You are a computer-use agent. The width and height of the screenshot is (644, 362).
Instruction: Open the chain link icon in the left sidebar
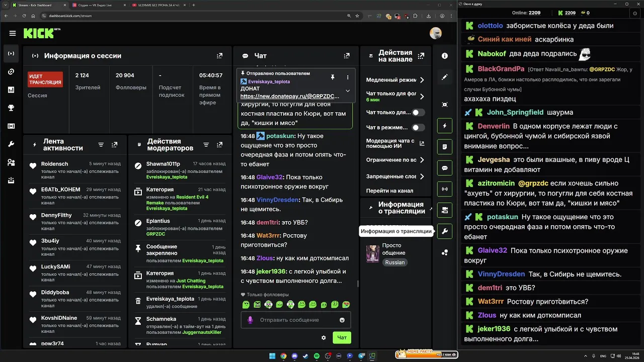pos(11,71)
